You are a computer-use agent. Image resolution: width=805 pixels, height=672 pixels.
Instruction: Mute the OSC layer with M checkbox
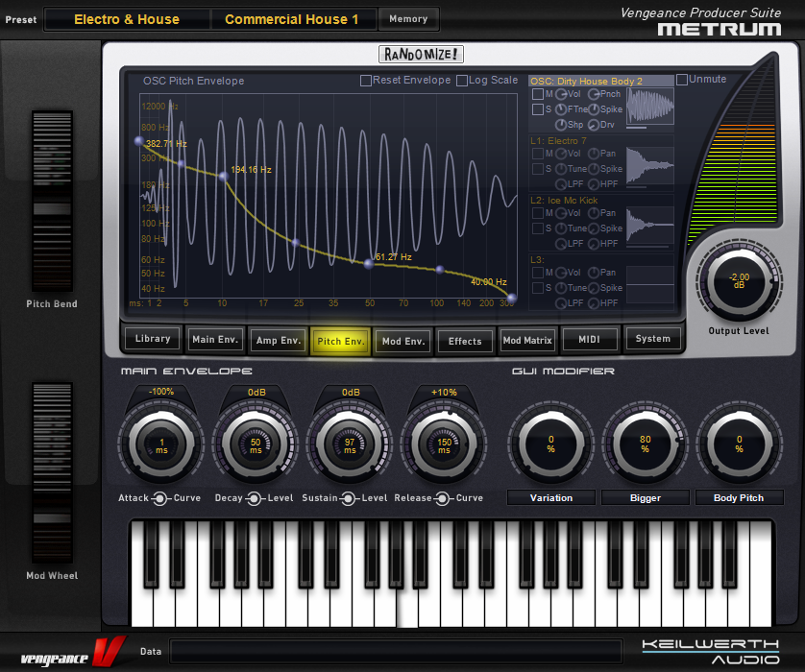pyautogui.click(x=537, y=94)
